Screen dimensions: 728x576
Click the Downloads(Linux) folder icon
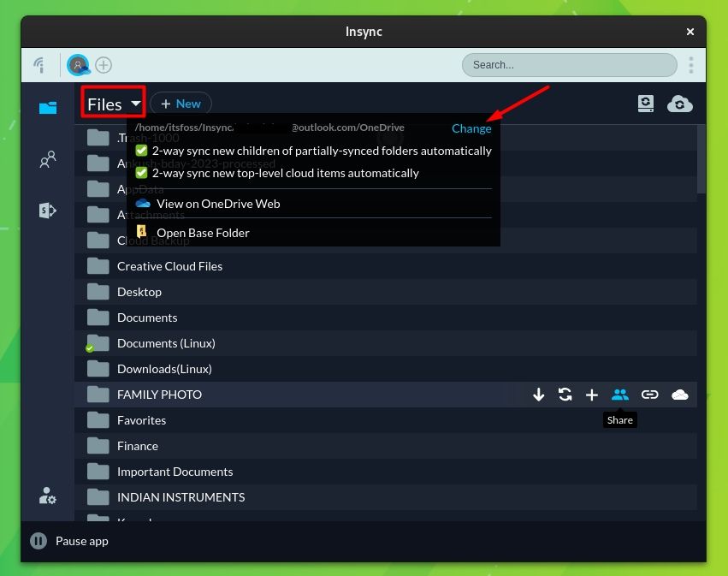[x=98, y=369]
